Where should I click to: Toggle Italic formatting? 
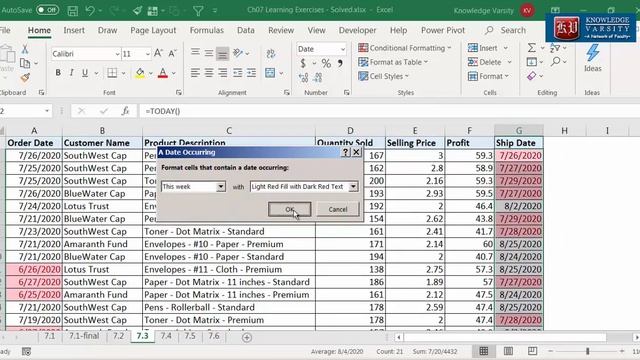pyautogui.click(x=71, y=73)
